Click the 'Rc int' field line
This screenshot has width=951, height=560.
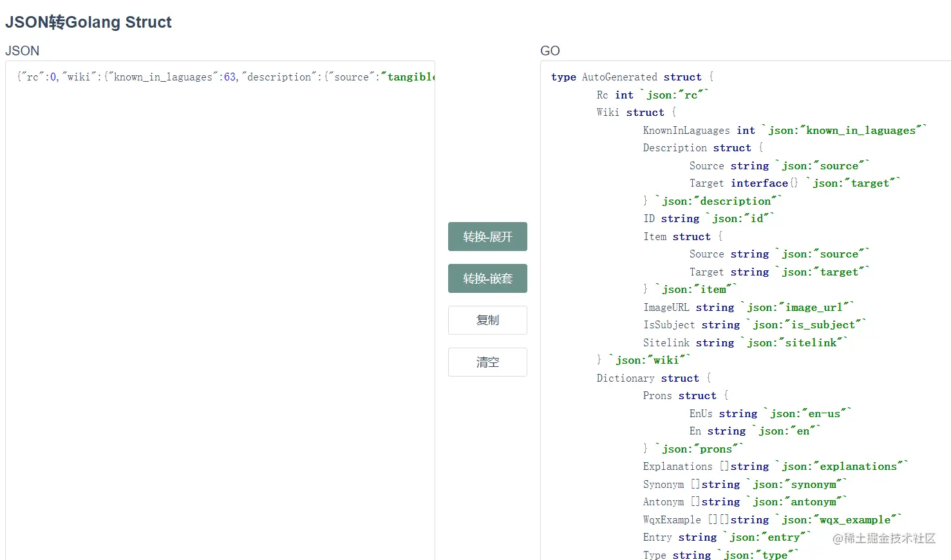click(652, 95)
